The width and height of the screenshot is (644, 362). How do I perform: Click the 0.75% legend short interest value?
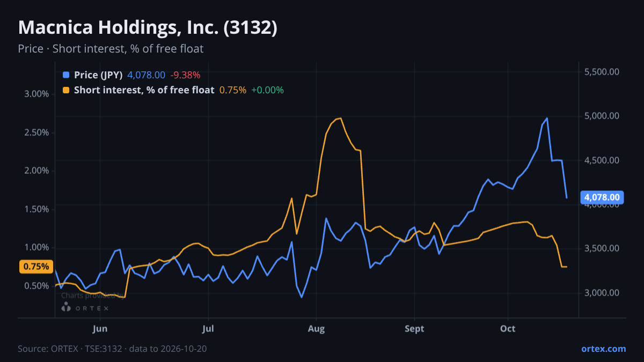[233, 90]
